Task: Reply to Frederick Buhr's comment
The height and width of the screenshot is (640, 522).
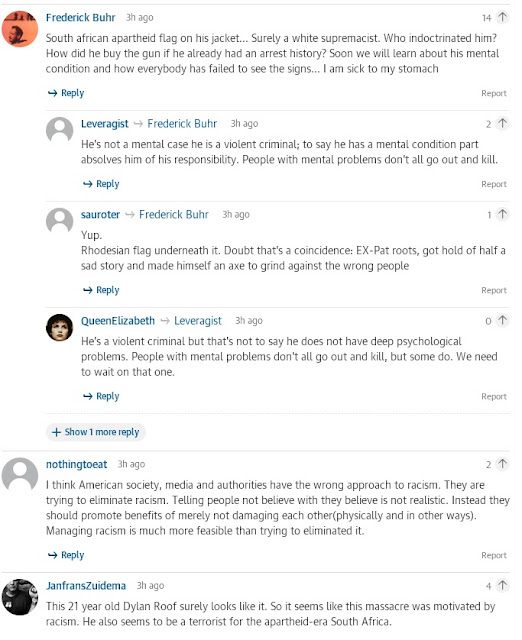Action: point(66,93)
